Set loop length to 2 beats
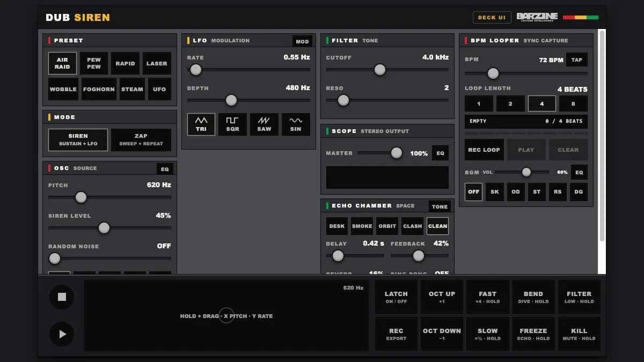644x362 pixels. pos(510,104)
